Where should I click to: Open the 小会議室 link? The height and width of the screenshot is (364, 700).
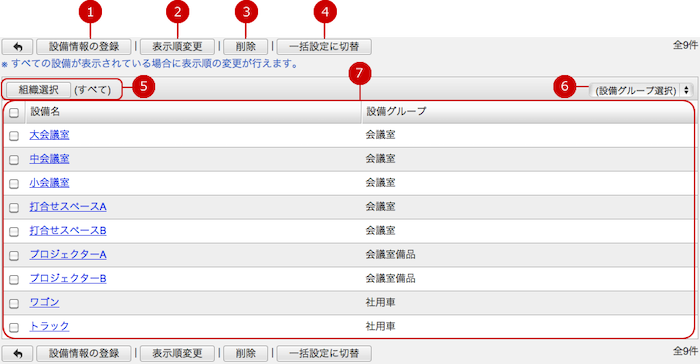pos(50,183)
